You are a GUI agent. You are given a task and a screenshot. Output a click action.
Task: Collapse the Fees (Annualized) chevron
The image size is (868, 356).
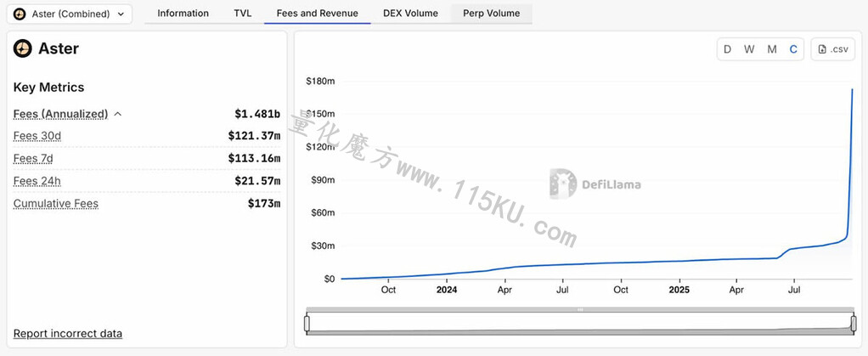[x=117, y=114]
